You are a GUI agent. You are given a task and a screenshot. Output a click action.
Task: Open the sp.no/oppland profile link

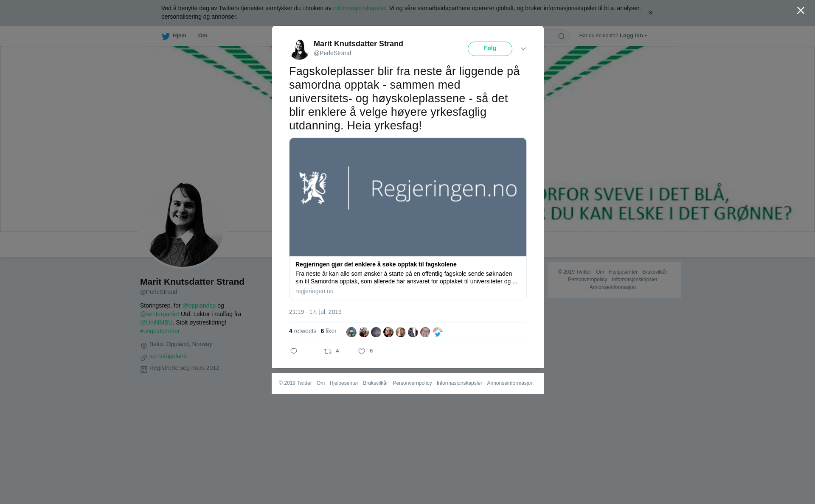(168, 356)
